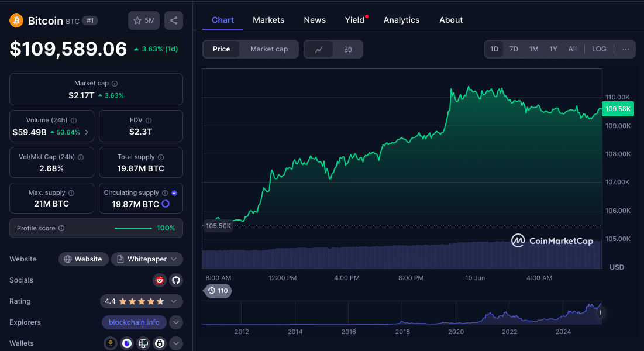Click the timeline range handle at the right end of the history chart
This screenshot has height=351, width=644.
point(601,312)
